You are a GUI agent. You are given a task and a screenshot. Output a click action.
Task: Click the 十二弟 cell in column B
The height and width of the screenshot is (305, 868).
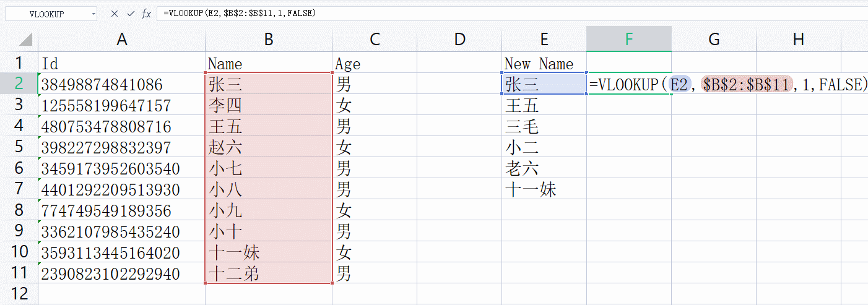pos(269,273)
